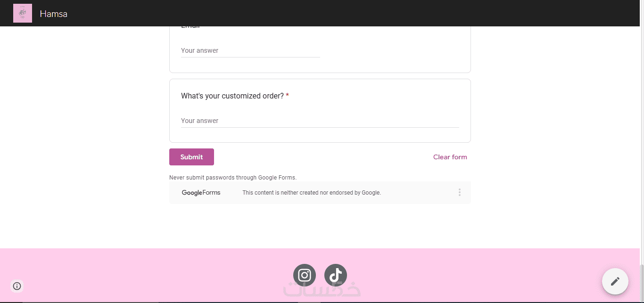This screenshot has width=644, height=303.
Task: Click 'Never submit passwords' notice text
Action: click(233, 178)
